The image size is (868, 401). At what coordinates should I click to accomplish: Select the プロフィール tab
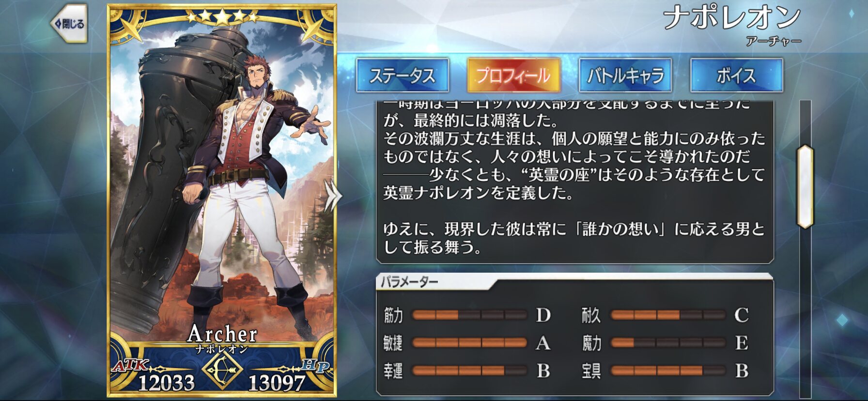pos(514,76)
